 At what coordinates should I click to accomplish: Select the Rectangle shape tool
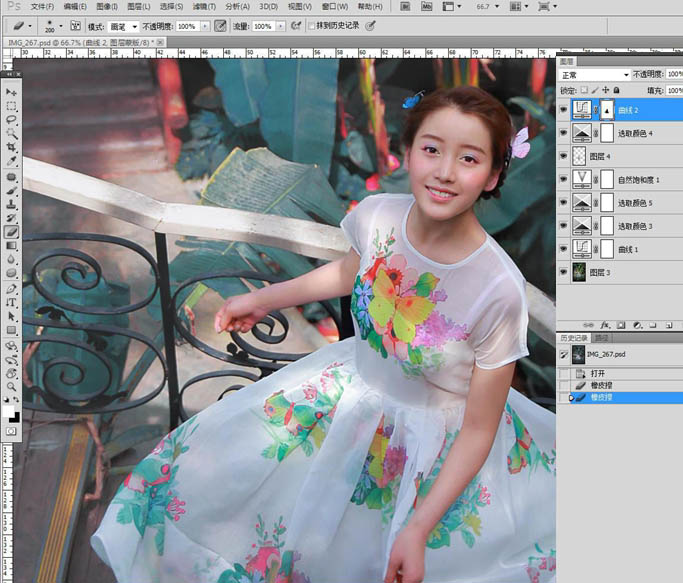[11, 330]
